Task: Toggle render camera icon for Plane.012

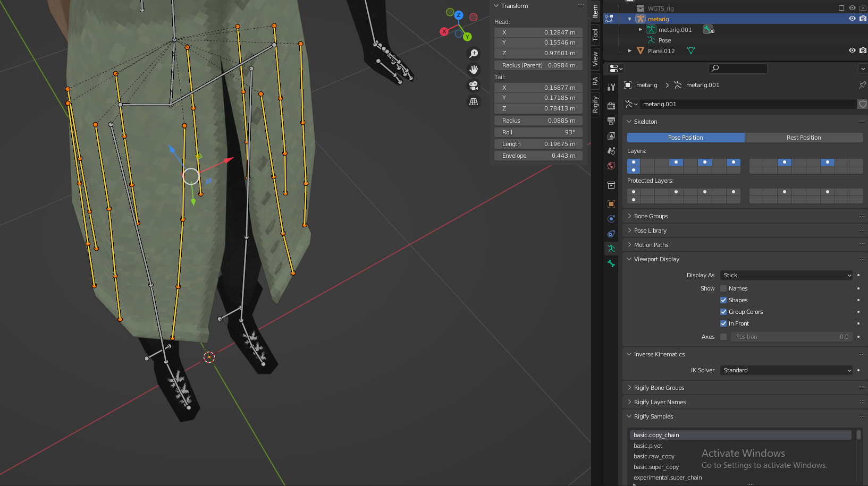Action: [863, 50]
